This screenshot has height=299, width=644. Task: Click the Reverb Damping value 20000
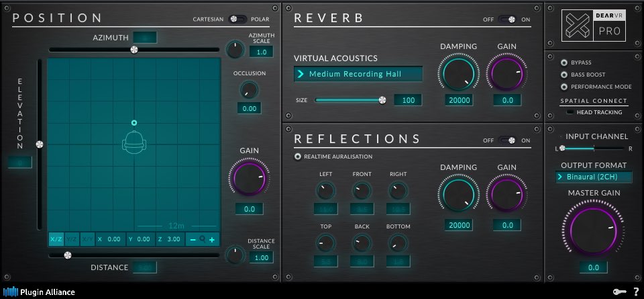(x=459, y=100)
